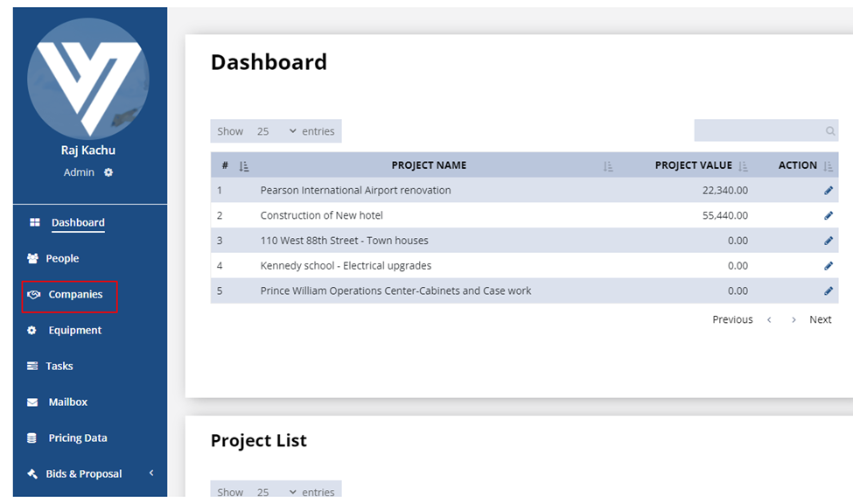Open the Project List entries dropdown
The image size is (853, 504).
pos(276,493)
